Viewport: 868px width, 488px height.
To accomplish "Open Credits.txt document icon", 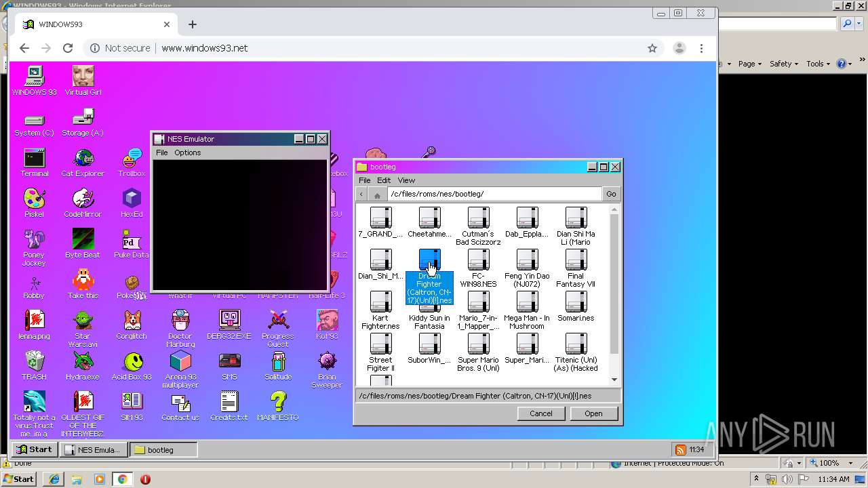I will 229,407.
